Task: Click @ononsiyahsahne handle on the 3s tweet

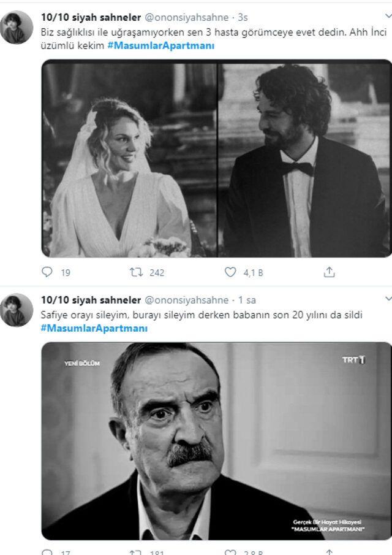Action: click(187, 18)
